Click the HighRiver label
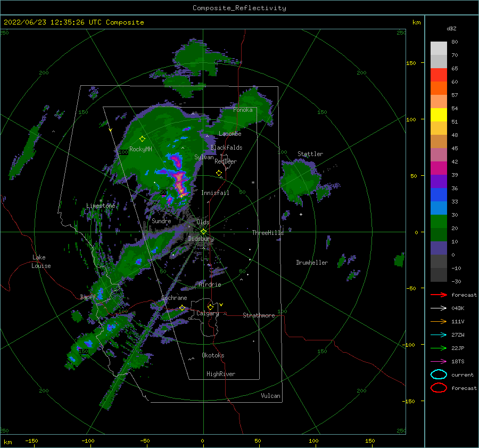Image resolution: width=479 pixels, height=448 pixels. tap(221, 374)
